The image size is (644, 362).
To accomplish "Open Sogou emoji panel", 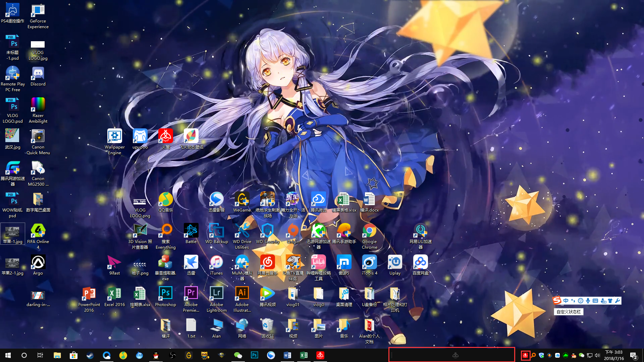I will (x=581, y=301).
